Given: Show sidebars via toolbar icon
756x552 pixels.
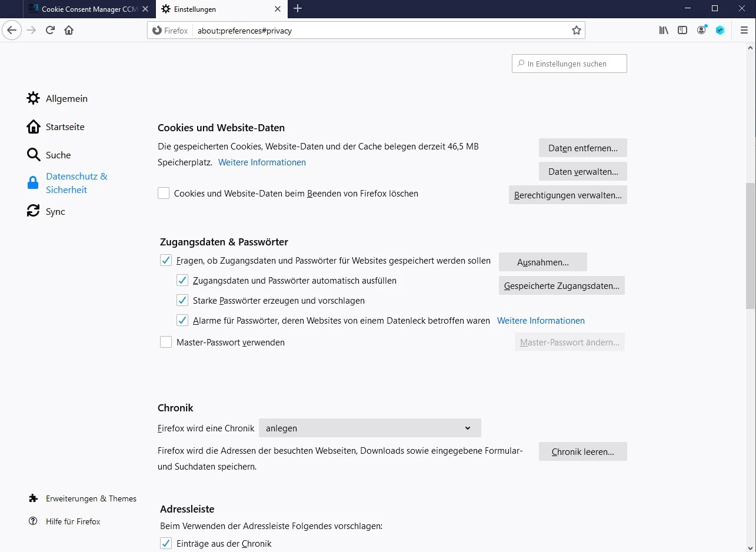Looking at the screenshot, I should pos(682,30).
